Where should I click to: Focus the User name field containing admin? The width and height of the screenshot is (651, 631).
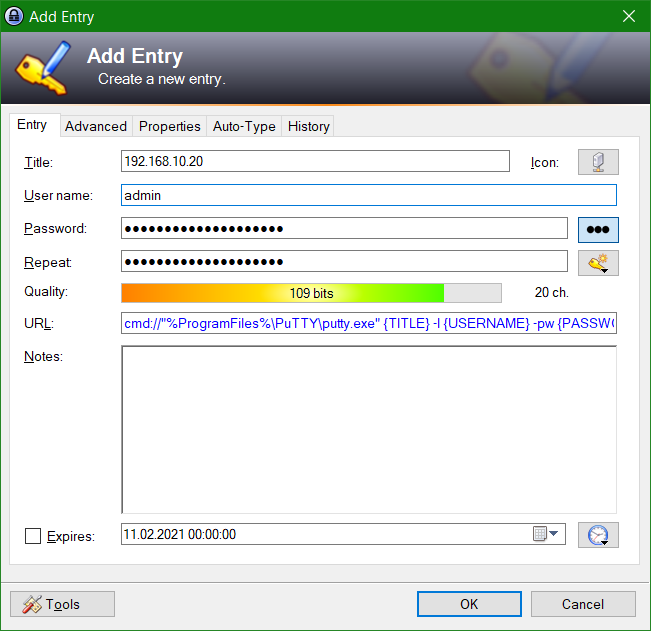pos(369,195)
